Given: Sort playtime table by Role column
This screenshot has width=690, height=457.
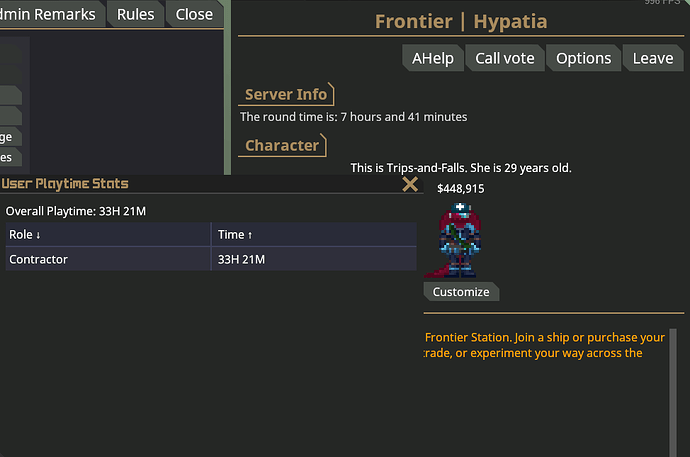Looking at the screenshot, I should (x=108, y=234).
